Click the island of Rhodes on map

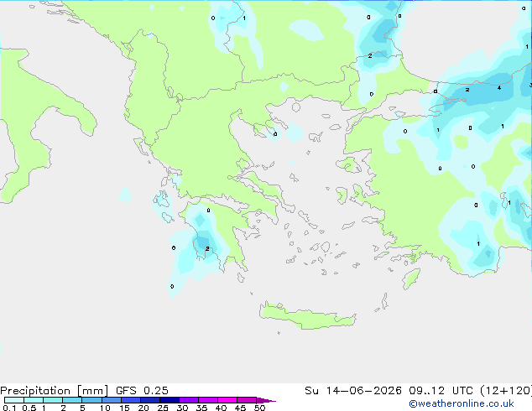411,278
